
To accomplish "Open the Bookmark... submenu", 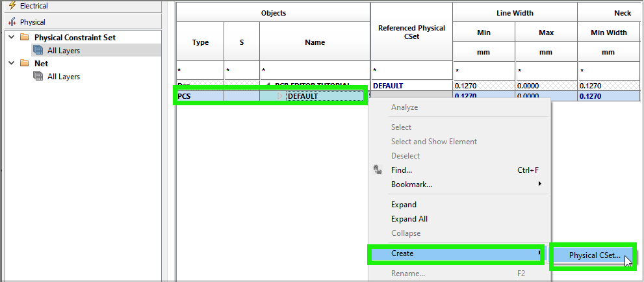I will click(459, 185).
